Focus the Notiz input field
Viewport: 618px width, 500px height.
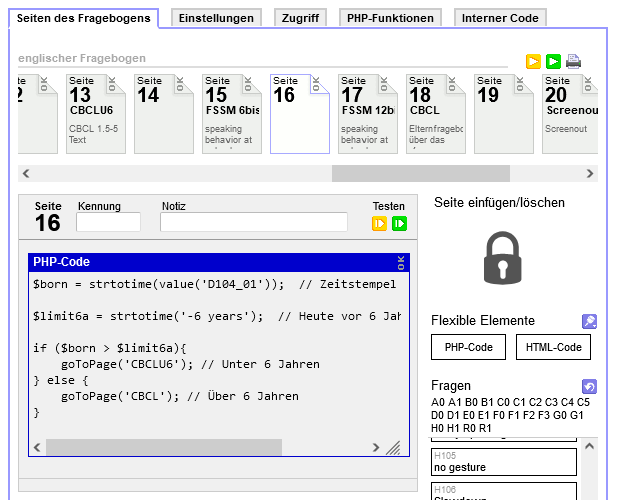pyautogui.click(x=254, y=222)
